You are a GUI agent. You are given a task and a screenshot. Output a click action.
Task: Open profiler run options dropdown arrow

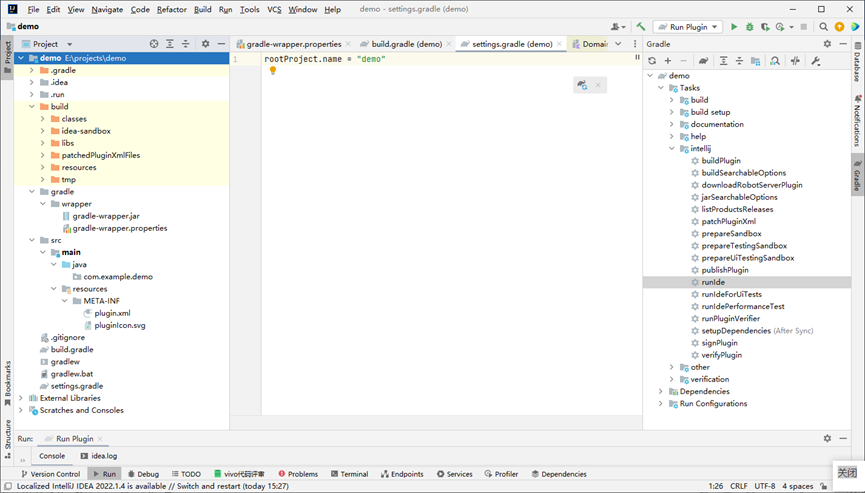pos(791,26)
